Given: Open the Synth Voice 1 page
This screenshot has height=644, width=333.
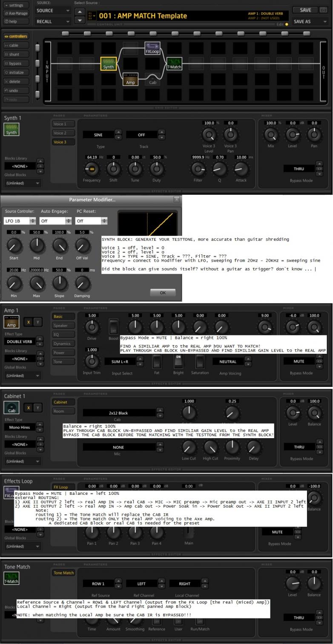Looking at the screenshot, I should [x=63, y=124].
